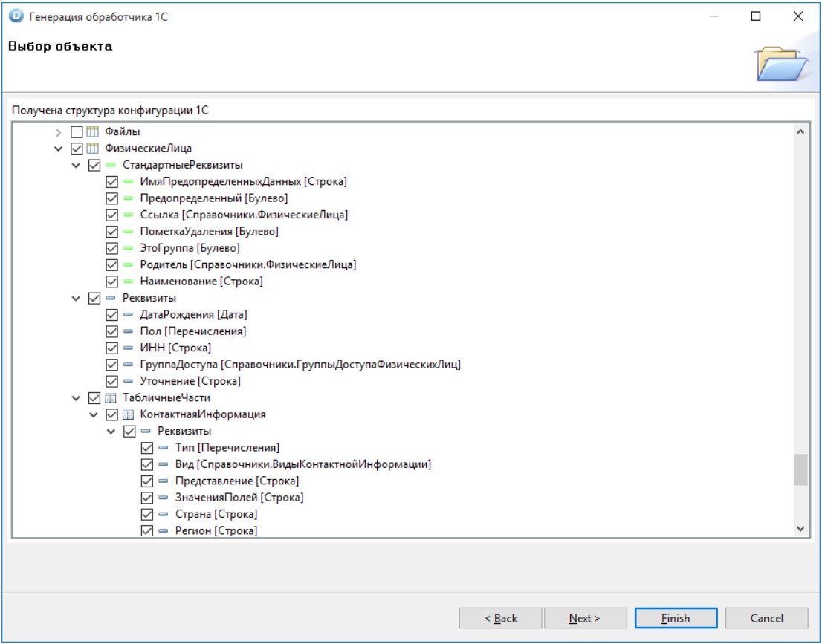Collapse the СтандартныеРеквизиты node

pyautogui.click(x=76, y=166)
